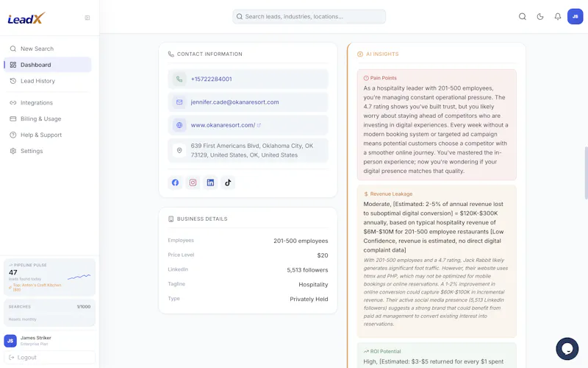Click the Business Details building icon

(171, 219)
